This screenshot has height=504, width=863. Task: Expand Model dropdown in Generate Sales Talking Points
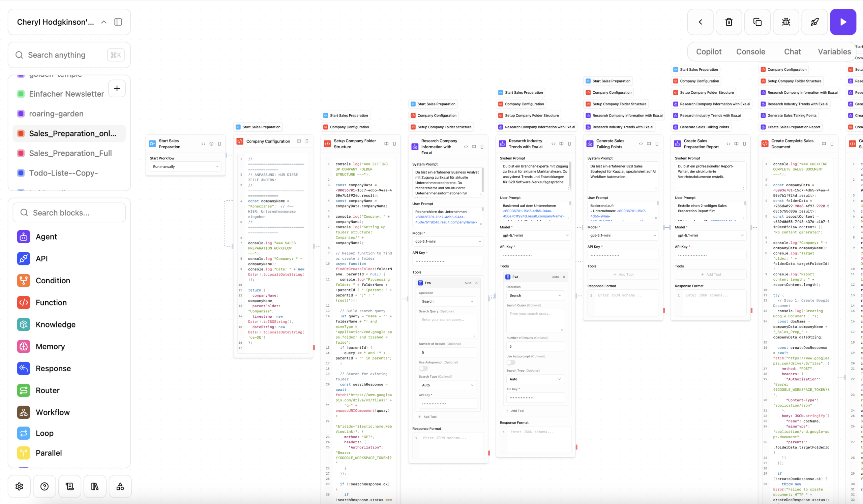(x=623, y=235)
